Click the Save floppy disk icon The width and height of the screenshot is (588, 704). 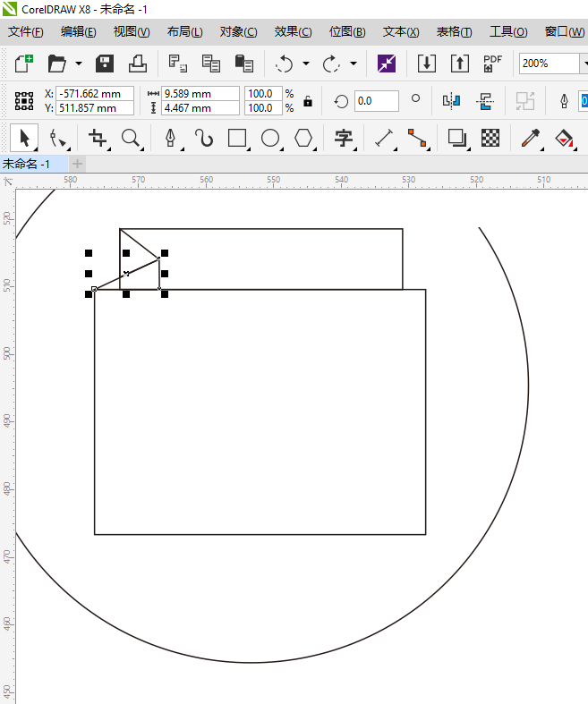105,64
